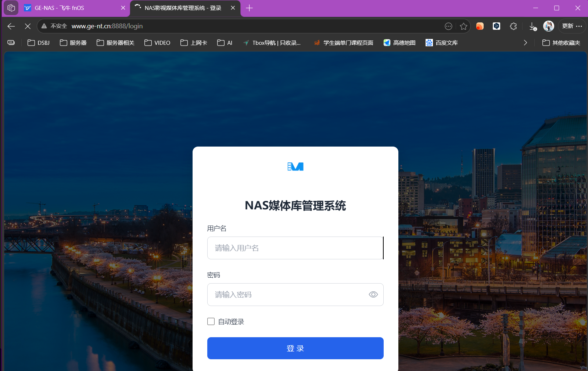Screen dimensions: 588x371
Task: Enable the 自动登录 checkbox
Action: pyautogui.click(x=211, y=321)
